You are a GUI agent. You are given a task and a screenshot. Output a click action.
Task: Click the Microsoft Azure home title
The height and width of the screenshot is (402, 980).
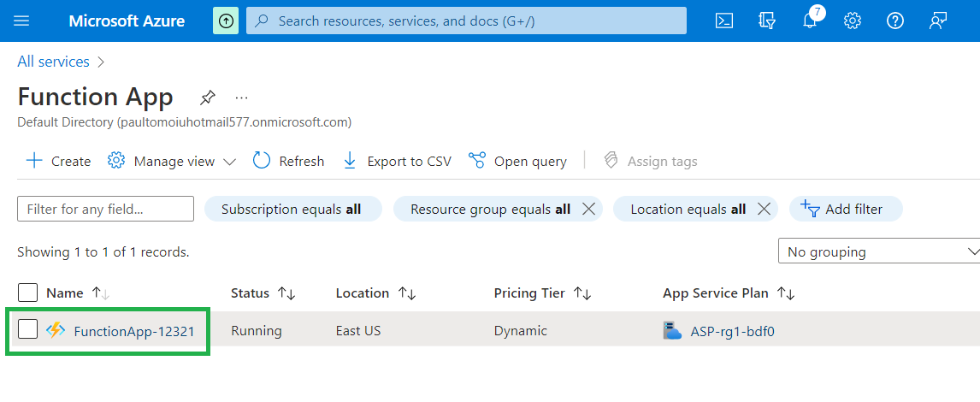127,21
